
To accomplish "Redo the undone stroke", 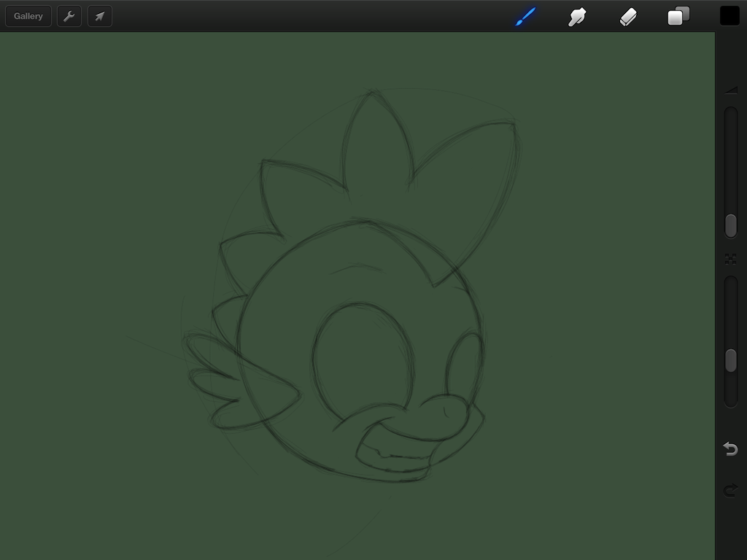I will pos(730,491).
